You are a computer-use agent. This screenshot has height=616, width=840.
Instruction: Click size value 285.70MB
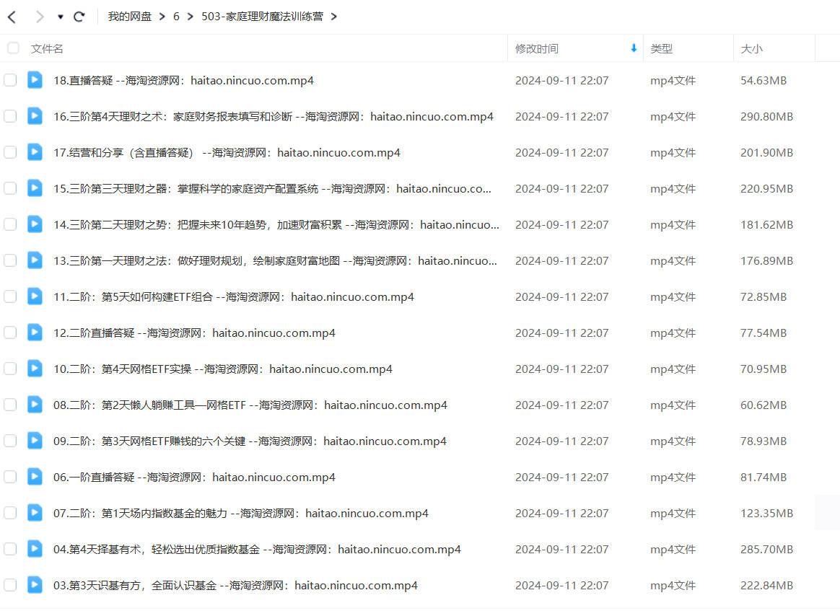tap(766, 549)
